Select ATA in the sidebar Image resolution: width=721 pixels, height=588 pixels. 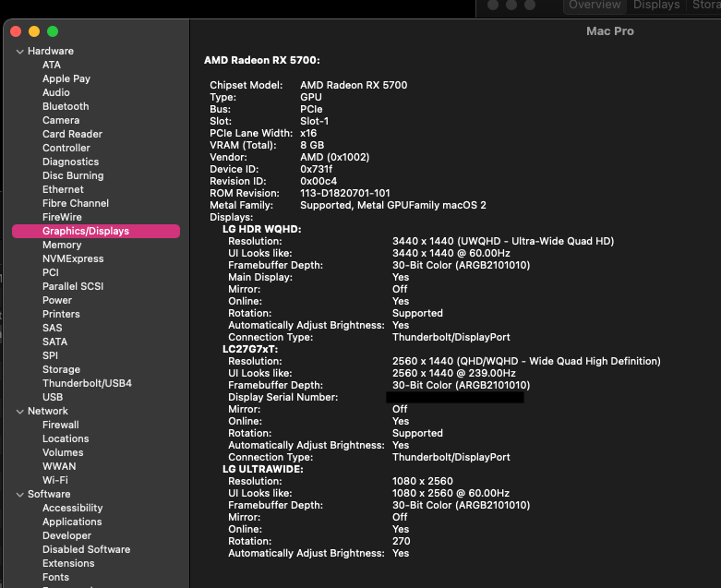point(52,65)
